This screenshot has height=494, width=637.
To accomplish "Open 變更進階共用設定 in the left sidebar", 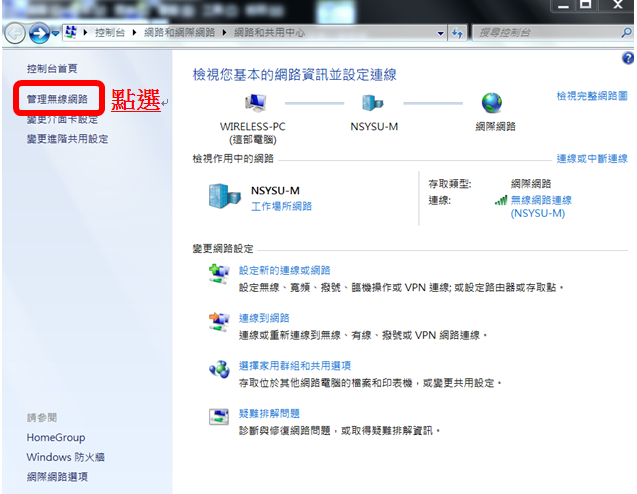I will (x=67, y=139).
